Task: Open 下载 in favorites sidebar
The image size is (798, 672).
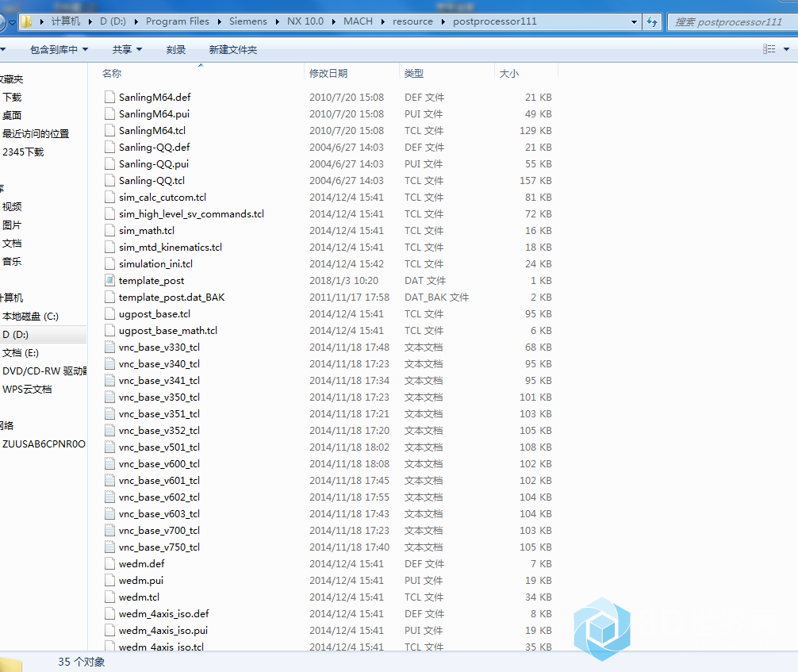Action: pyautogui.click(x=12, y=98)
